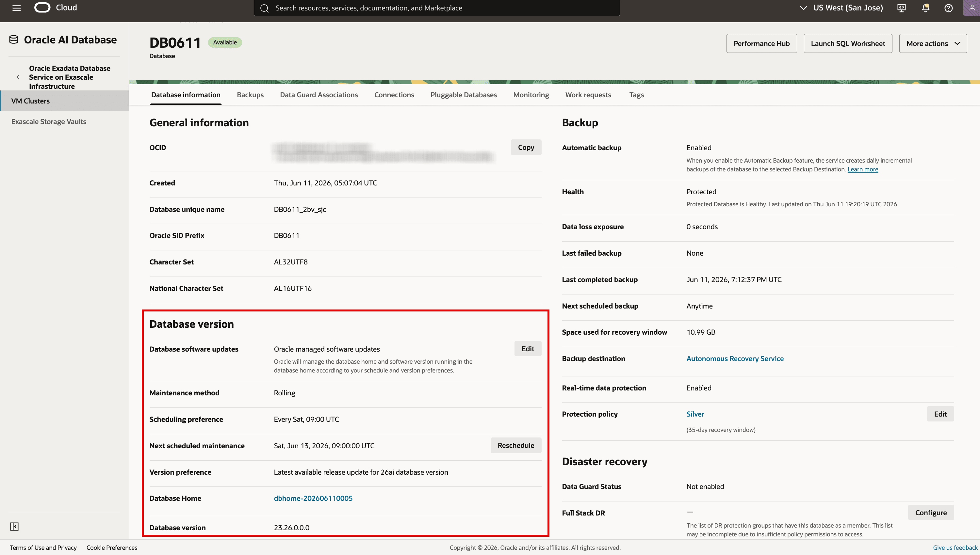The width and height of the screenshot is (980, 555).
Task: Click the Rolling maintenance method value
Action: 285,393
